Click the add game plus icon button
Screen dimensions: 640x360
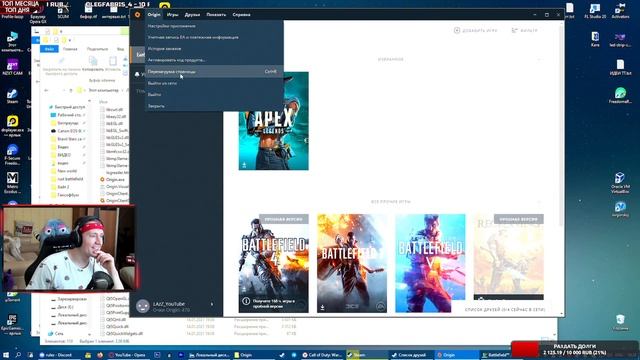457,31
